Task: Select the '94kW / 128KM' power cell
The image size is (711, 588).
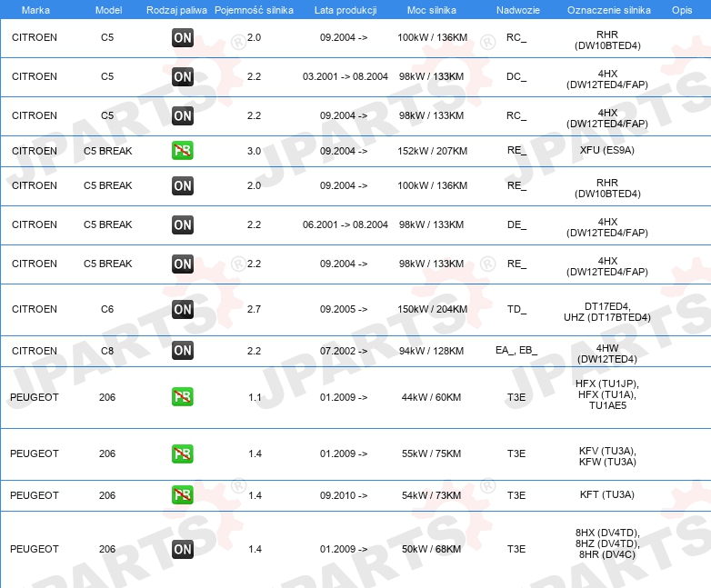Action: click(431, 351)
